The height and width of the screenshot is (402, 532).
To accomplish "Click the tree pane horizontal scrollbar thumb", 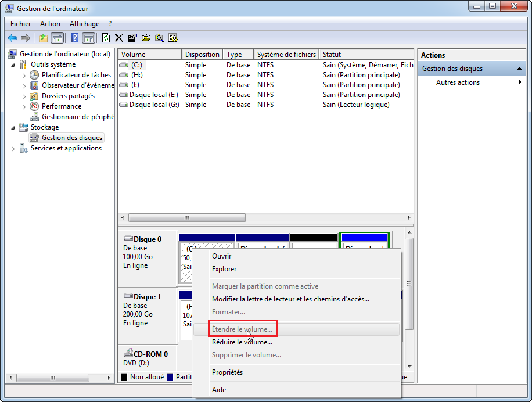I will tap(53, 378).
